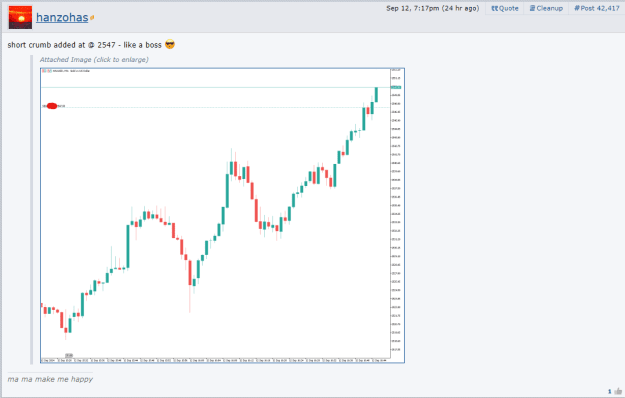Click the signature 'ma ma make me happy'
This screenshot has width=625, height=398.
coord(50,379)
